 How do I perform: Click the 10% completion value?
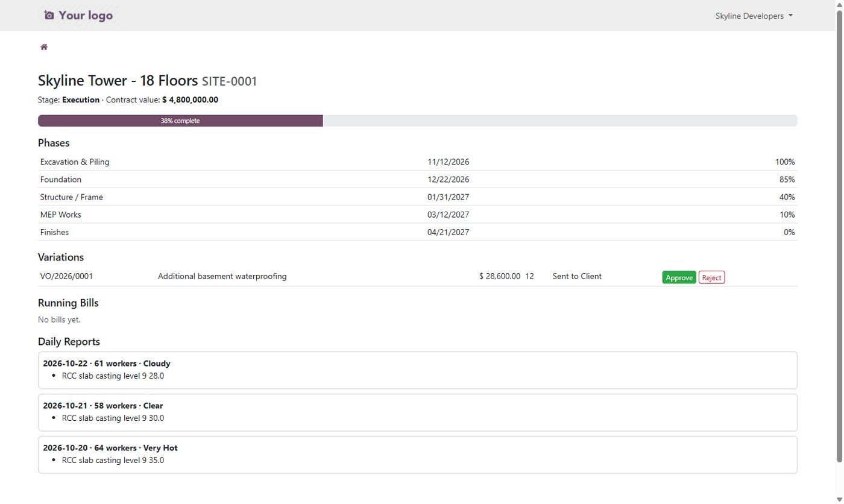[787, 215]
